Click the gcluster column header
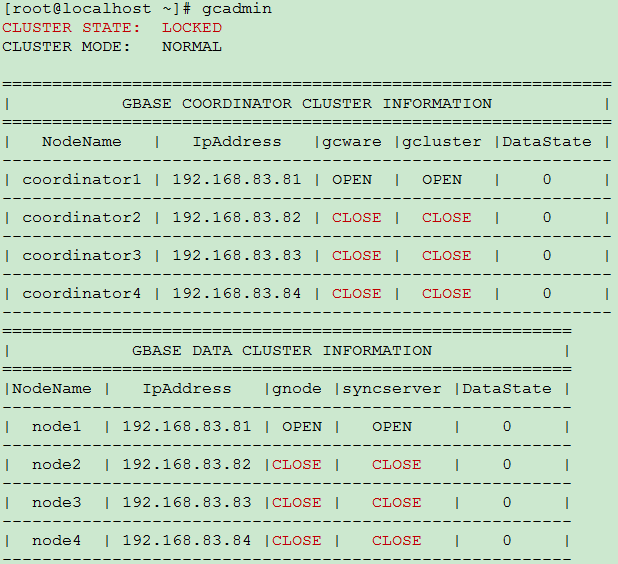This screenshot has width=618, height=564. [x=441, y=142]
